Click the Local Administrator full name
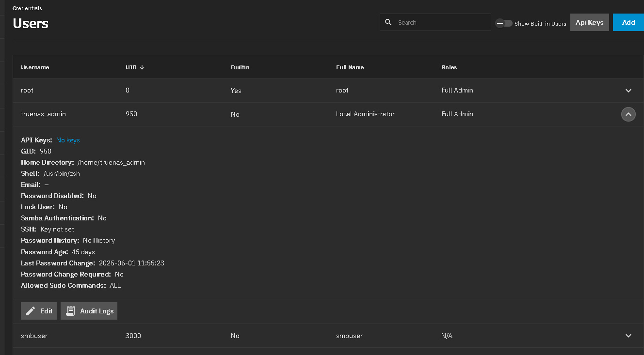This screenshot has height=355, width=644. (365, 114)
